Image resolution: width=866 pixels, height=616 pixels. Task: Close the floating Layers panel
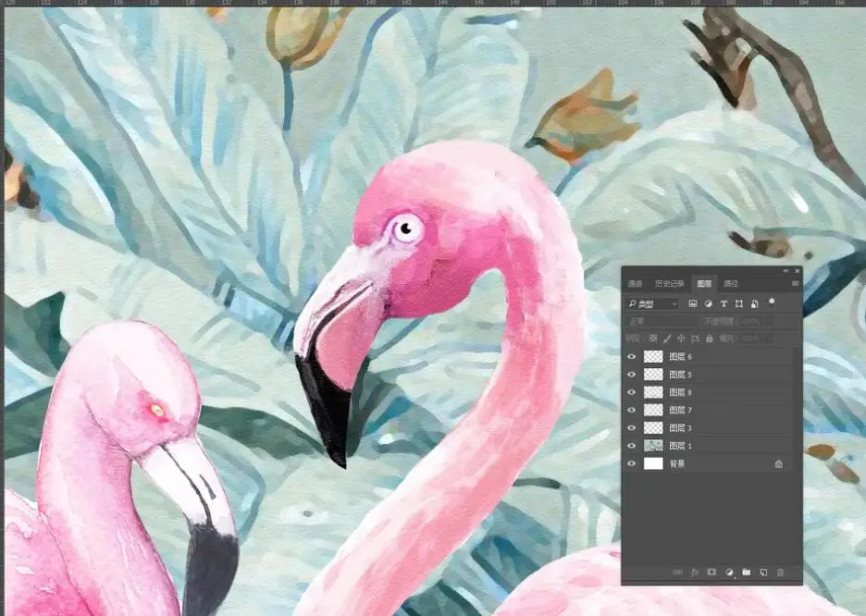coord(797,271)
